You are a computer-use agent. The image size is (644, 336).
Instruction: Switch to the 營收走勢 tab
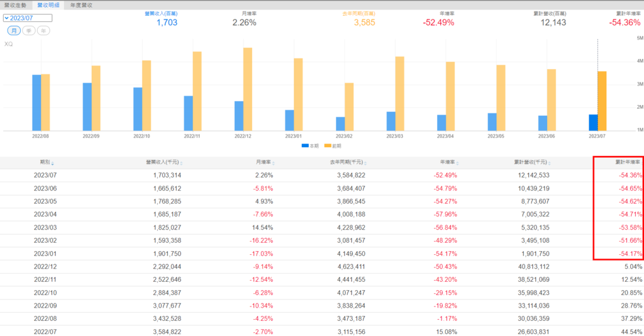[x=15, y=5]
